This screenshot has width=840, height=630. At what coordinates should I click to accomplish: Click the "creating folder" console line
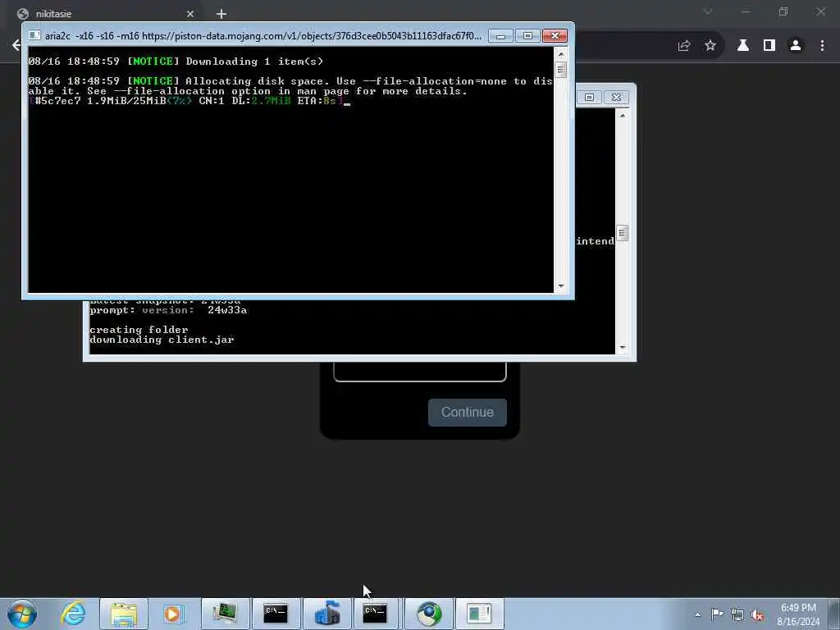coord(139,330)
